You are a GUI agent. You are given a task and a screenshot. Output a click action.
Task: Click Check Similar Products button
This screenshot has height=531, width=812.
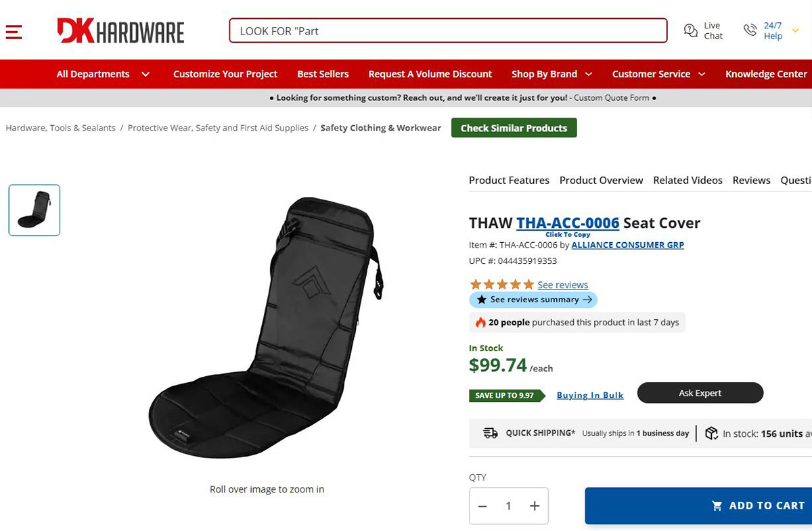click(x=514, y=128)
